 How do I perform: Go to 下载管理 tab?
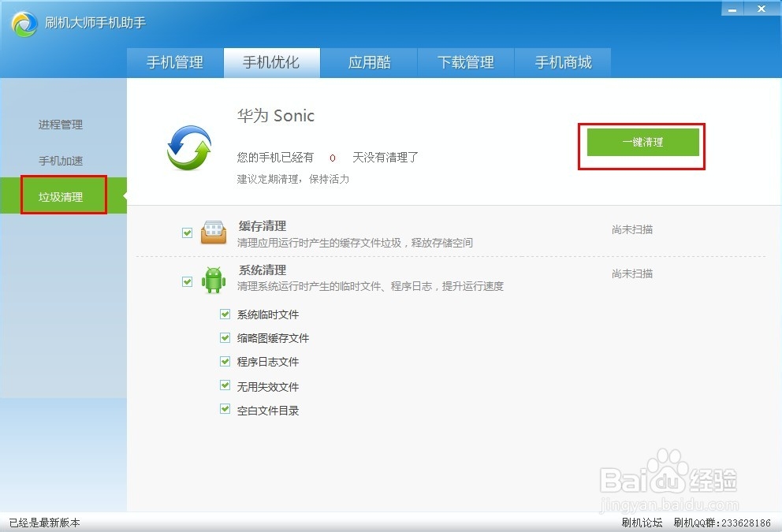click(x=466, y=63)
